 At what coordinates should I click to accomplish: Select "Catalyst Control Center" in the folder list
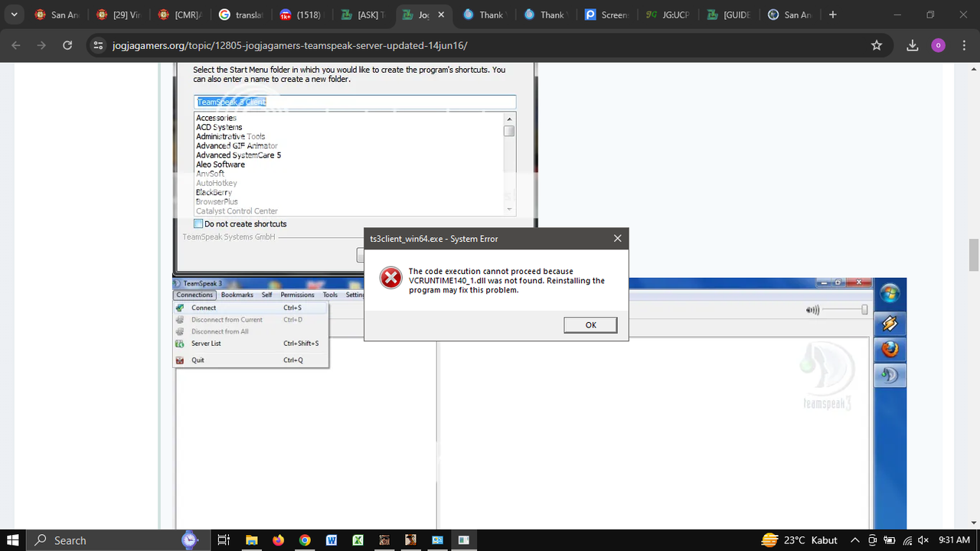pos(237,211)
